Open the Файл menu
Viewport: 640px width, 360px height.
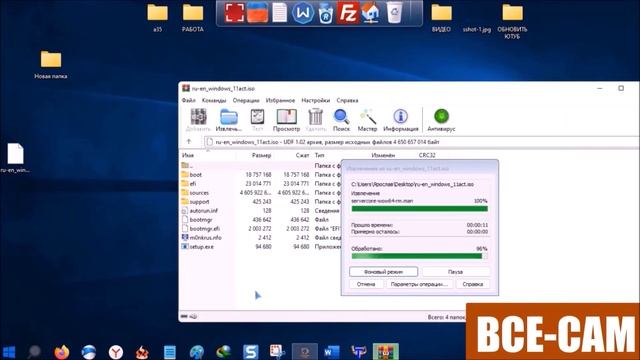(189, 100)
